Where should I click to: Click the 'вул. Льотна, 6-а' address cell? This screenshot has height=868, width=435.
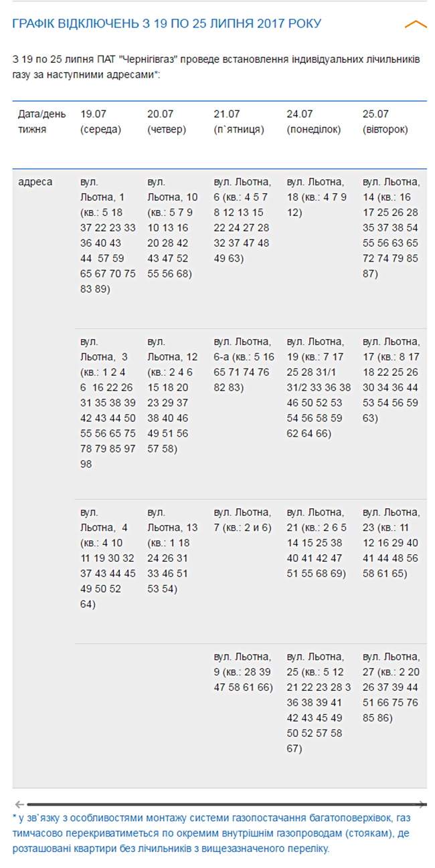242,364
